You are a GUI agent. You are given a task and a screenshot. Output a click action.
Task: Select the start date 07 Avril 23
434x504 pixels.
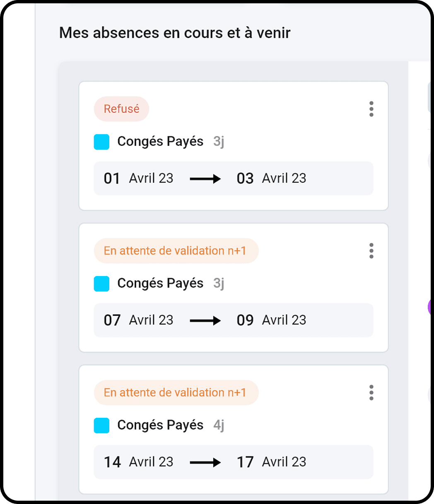click(x=138, y=320)
